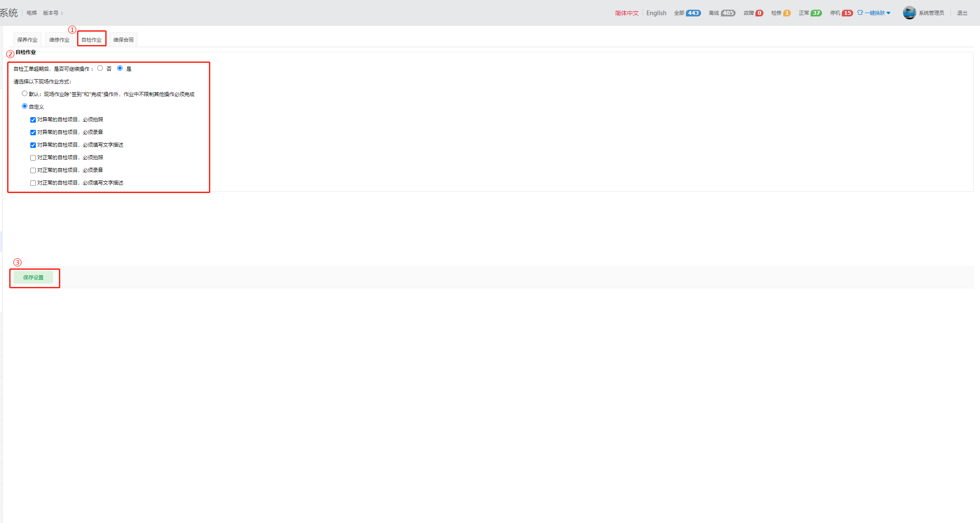Switch to the 保养作业 tab
Screen dimensions: 980x523
(x=27, y=40)
